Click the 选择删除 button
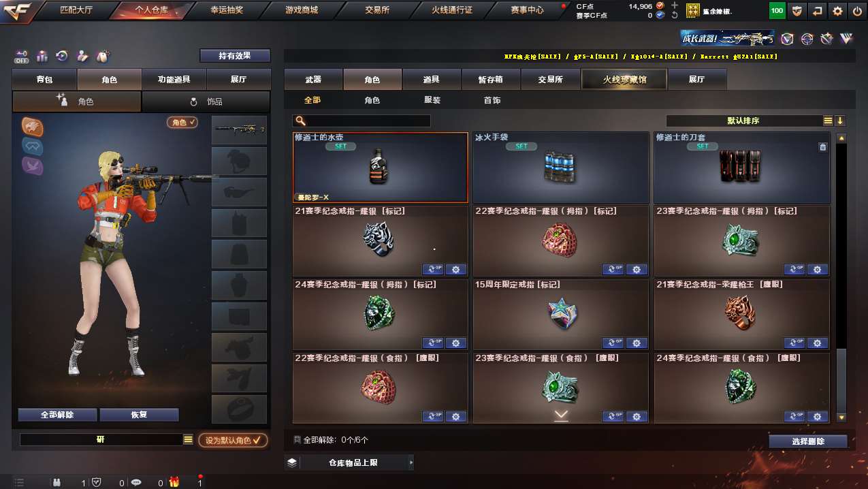Image resolution: width=868 pixels, height=489 pixels. pyautogui.click(x=808, y=441)
